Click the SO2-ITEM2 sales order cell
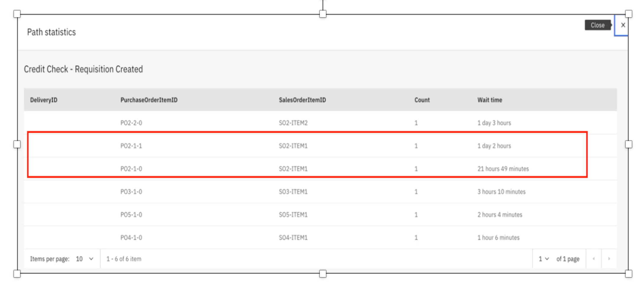 [293, 123]
